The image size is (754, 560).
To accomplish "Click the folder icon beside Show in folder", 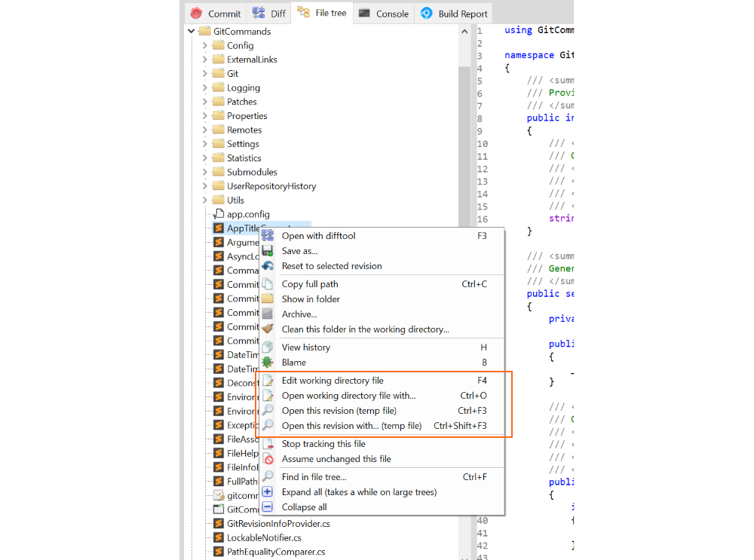I will tap(268, 298).
